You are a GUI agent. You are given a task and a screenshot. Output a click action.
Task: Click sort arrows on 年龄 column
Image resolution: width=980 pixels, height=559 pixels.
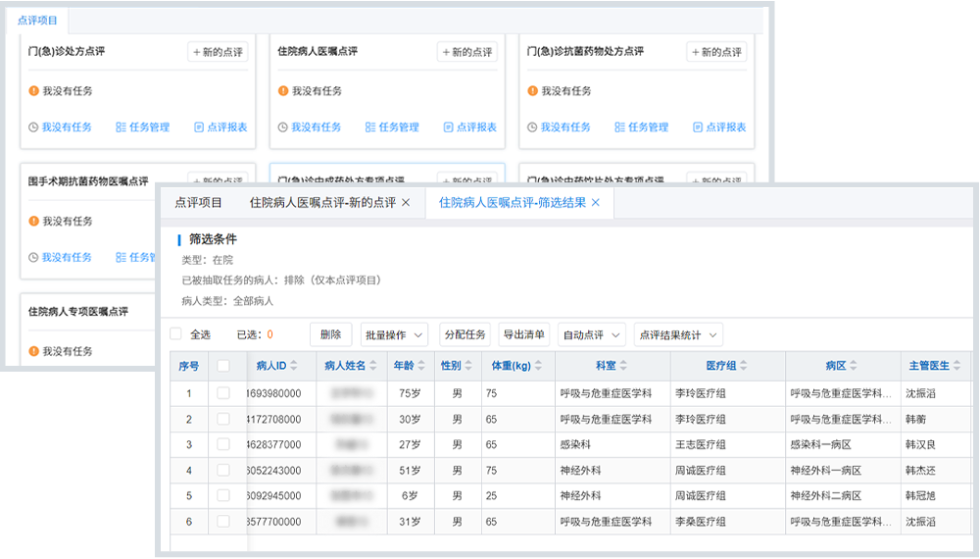click(421, 366)
